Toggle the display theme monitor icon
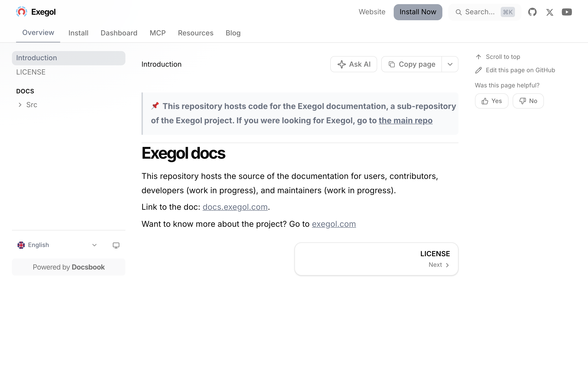The height and width of the screenshot is (368, 588). click(116, 245)
